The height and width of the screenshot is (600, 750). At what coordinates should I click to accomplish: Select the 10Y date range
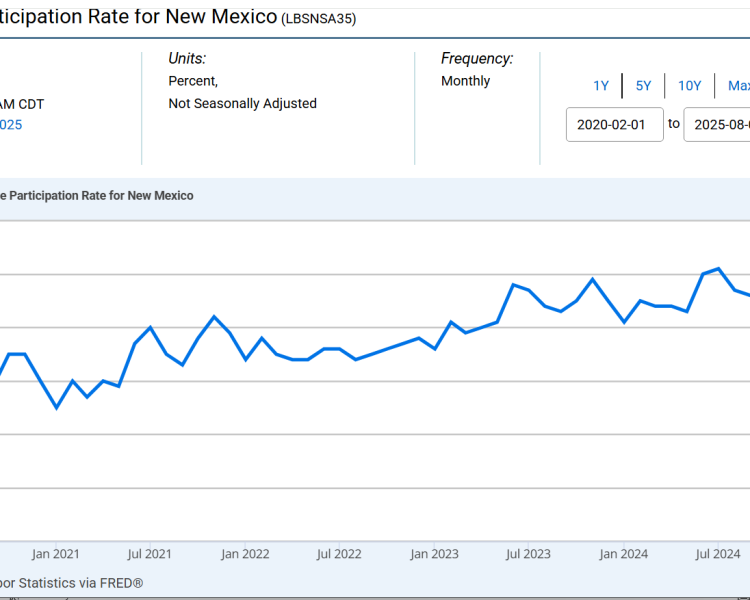tap(690, 86)
